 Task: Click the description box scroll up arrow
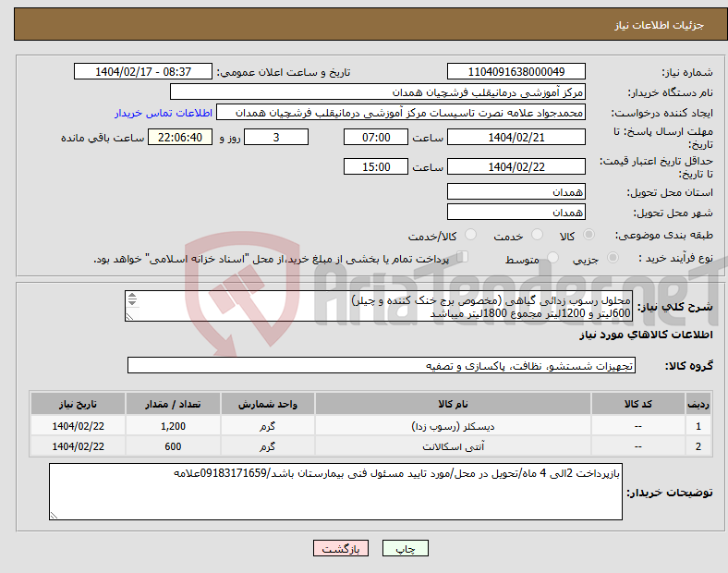(132, 296)
